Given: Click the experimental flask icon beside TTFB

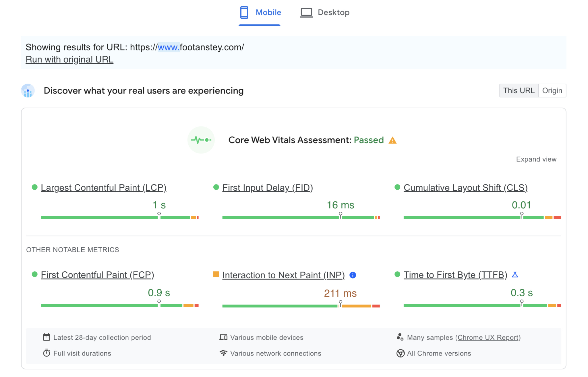Looking at the screenshot, I should point(515,275).
